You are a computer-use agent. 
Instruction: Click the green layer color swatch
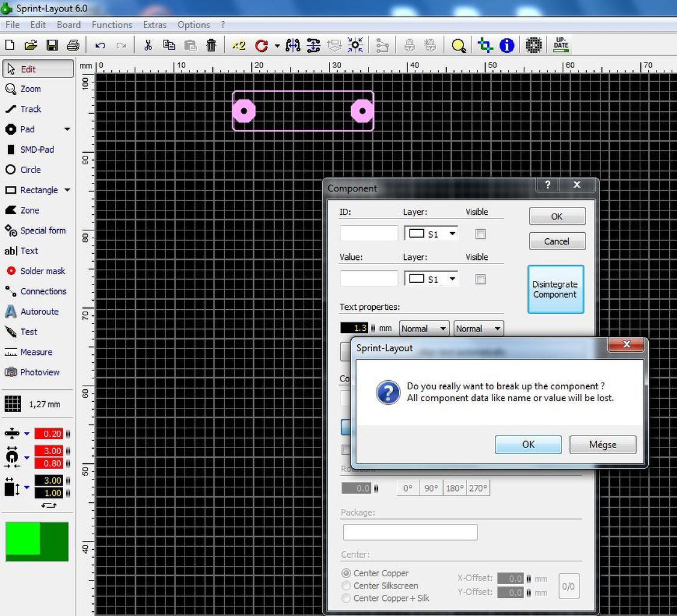click(x=37, y=541)
